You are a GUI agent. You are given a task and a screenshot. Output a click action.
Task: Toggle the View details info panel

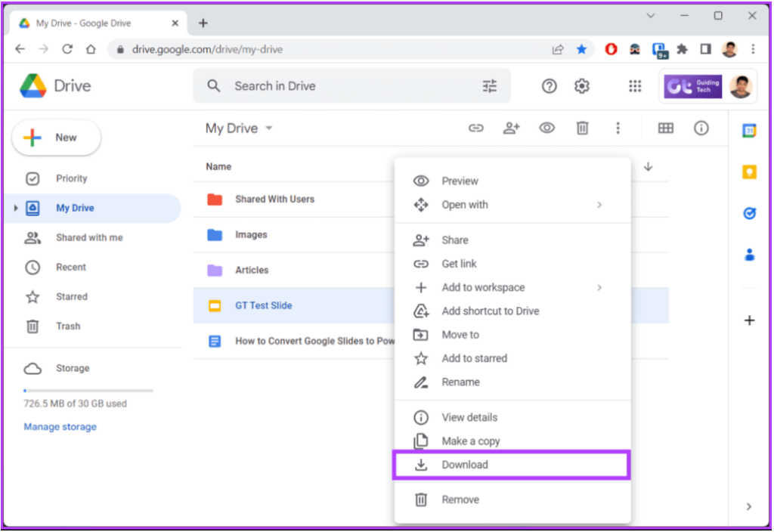click(701, 128)
